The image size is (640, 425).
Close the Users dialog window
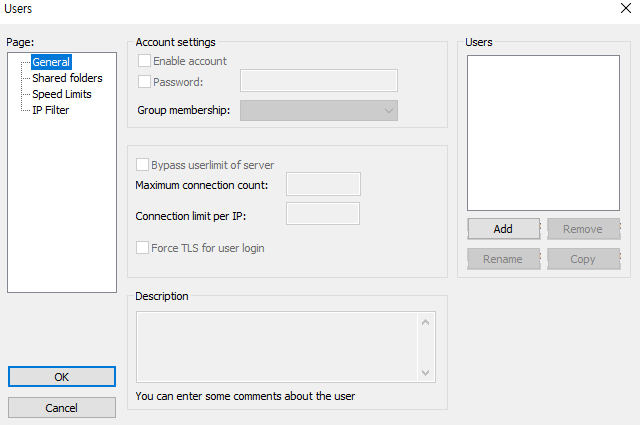click(x=626, y=8)
